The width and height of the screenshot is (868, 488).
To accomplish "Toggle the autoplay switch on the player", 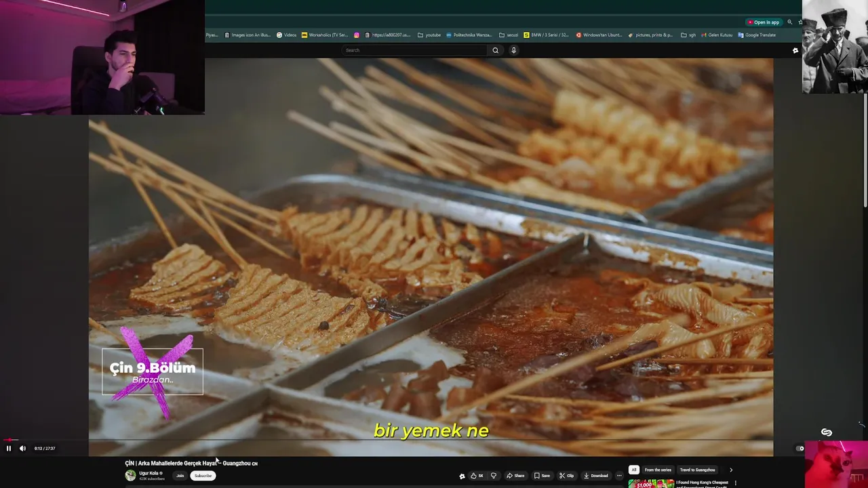I will tap(800, 448).
